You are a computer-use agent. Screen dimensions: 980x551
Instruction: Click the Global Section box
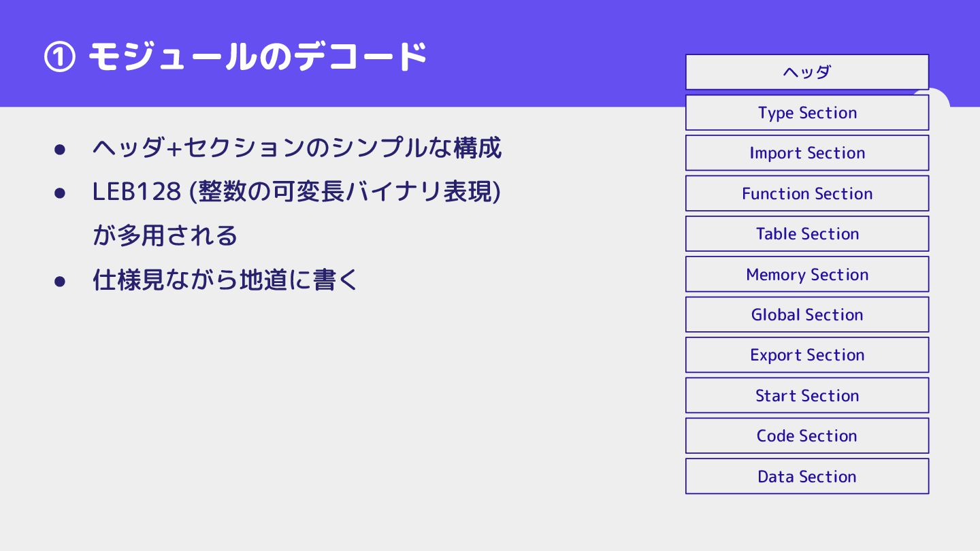point(807,314)
